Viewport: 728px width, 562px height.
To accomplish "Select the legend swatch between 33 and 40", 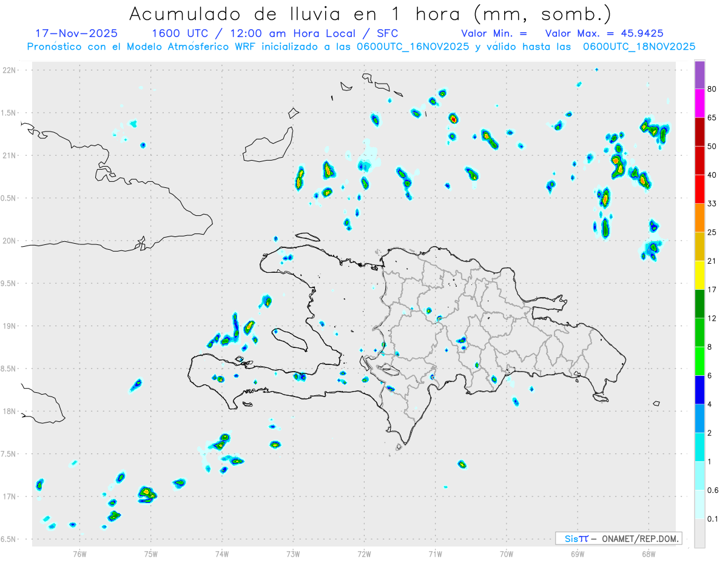I will (699, 189).
